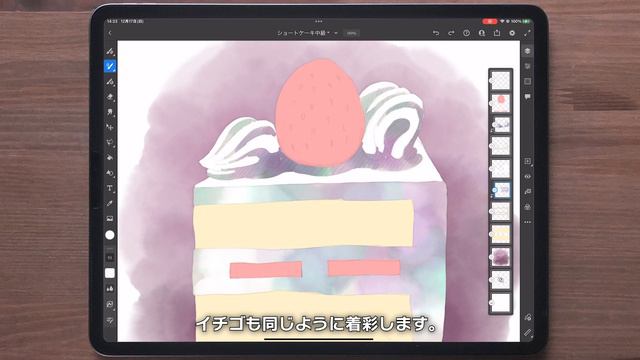The image size is (640, 360).
Task: Select the whipped cream layer thumbnail
Action: click(501, 125)
